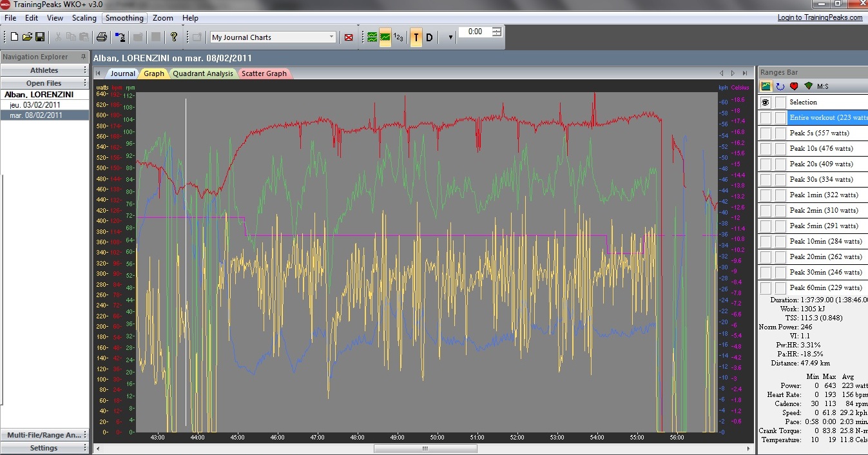Toggle the highlighted smoothing chart icon
Screen dimensions: 868x455
point(385,37)
